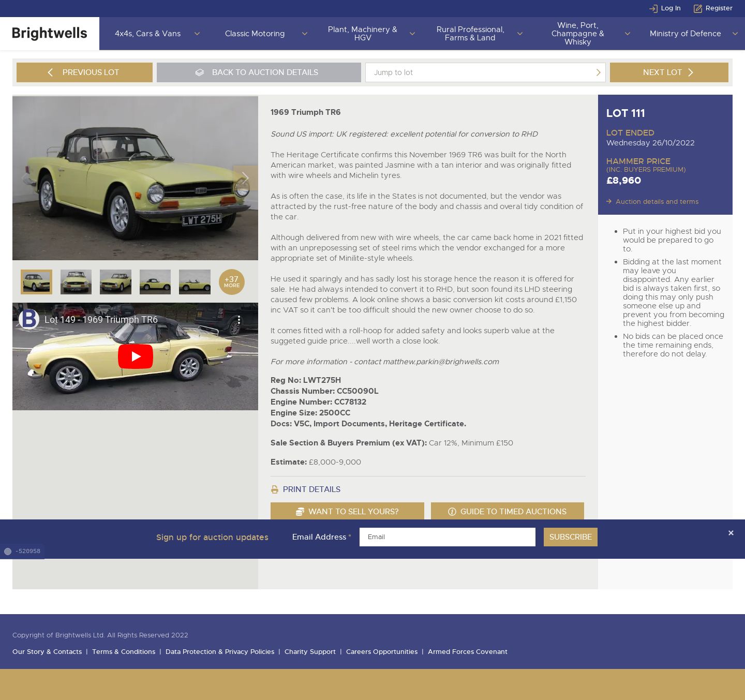Select the fourth car thumbnail
The image size is (745, 700).
(155, 282)
